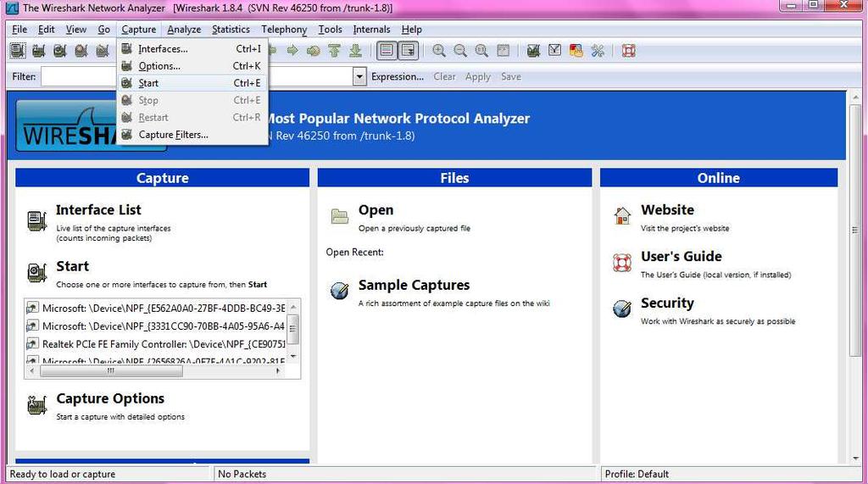Open the capture filters toolbar icon
868x484 pixels.
pos(533,51)
